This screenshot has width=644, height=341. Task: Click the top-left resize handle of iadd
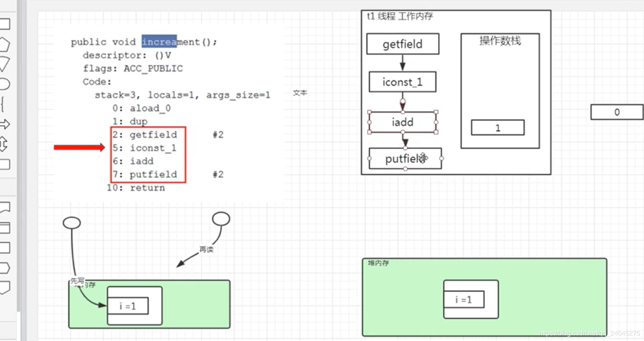[370, 112]
